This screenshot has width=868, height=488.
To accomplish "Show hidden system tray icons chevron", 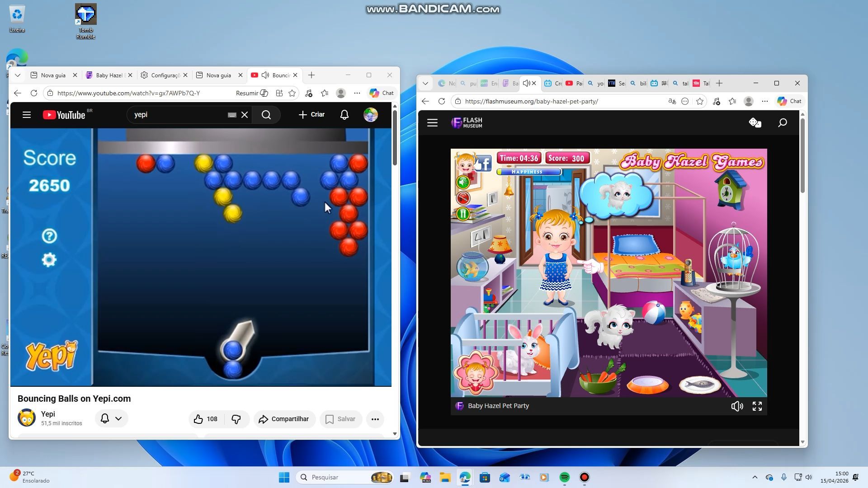I will (x=755, y=477).
